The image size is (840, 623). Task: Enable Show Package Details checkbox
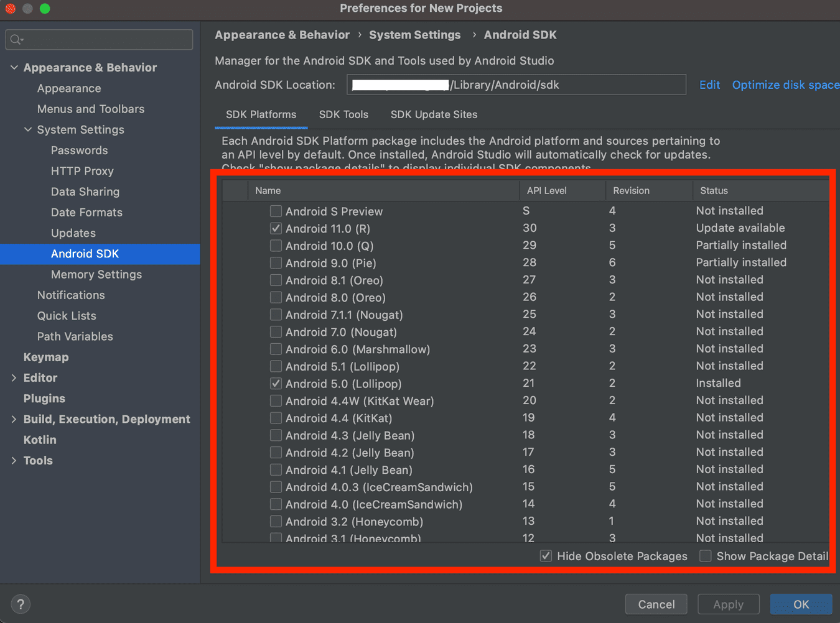[x=706, y=556]
